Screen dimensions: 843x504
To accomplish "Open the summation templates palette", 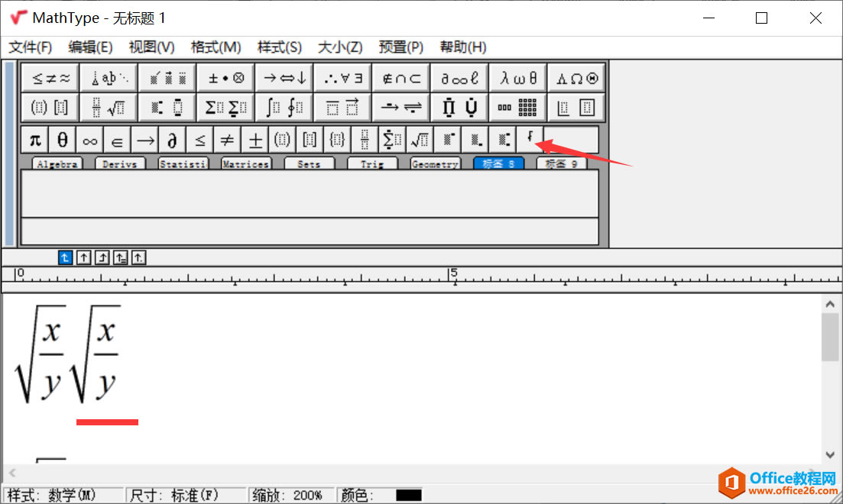I will coord(225,106).
